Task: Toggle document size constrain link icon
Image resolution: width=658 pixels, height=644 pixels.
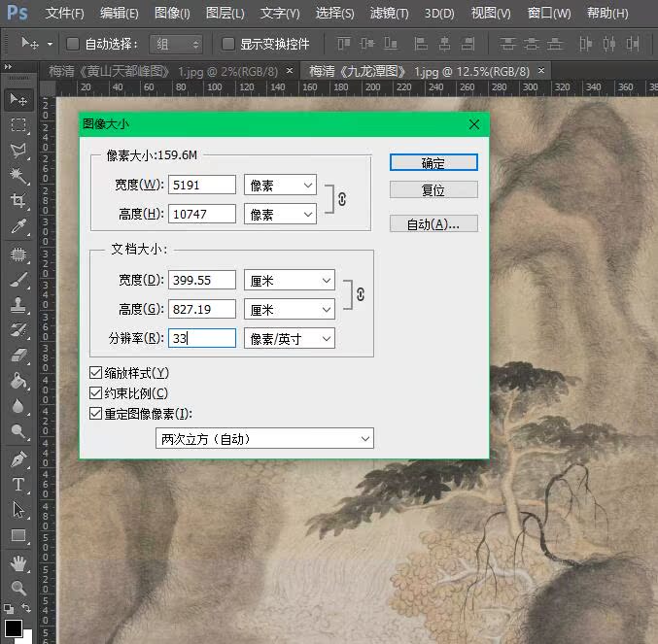Action: 361,294
